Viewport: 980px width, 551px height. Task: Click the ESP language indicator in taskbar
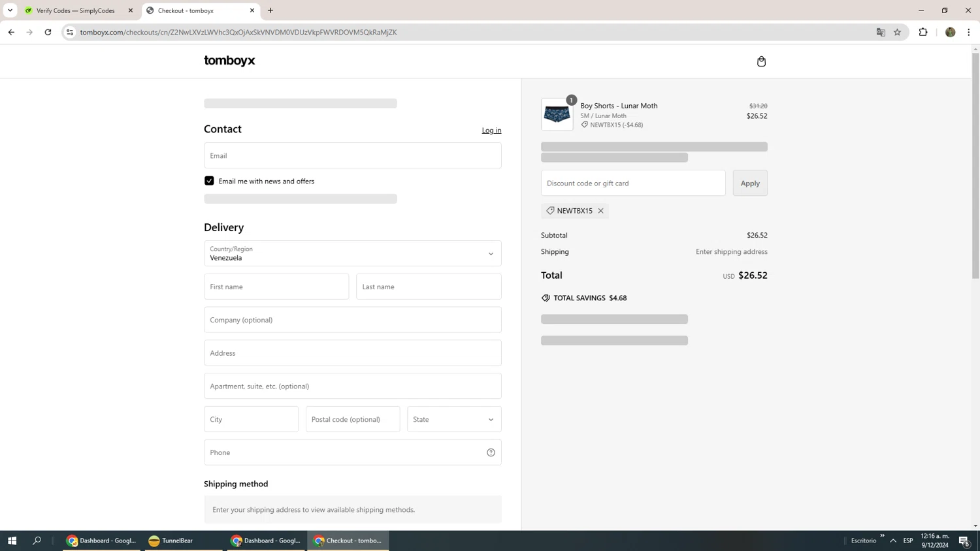908,541
